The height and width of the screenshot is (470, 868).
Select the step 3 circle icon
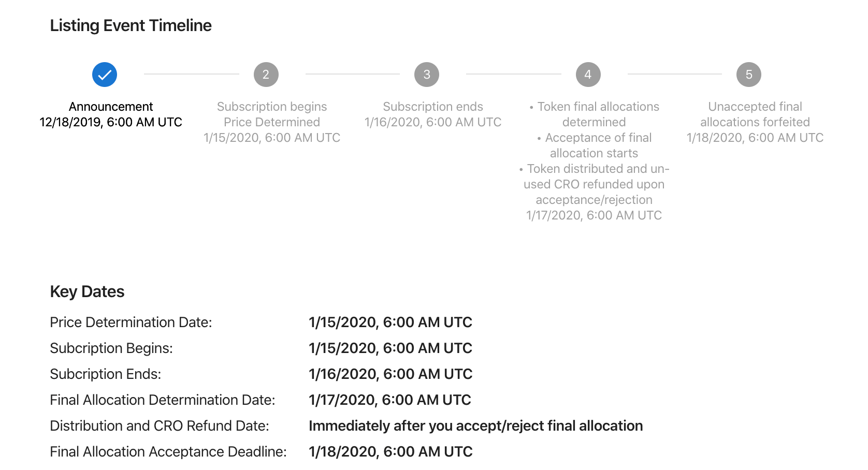tap(427, 75)
